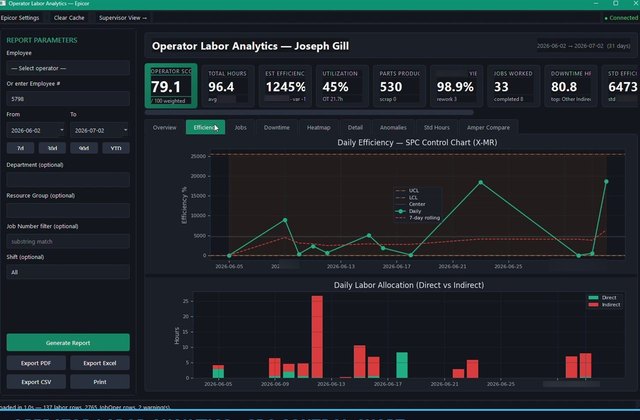Click the Print button
Viewport: 640px width, 420px height.
(100, 382)
